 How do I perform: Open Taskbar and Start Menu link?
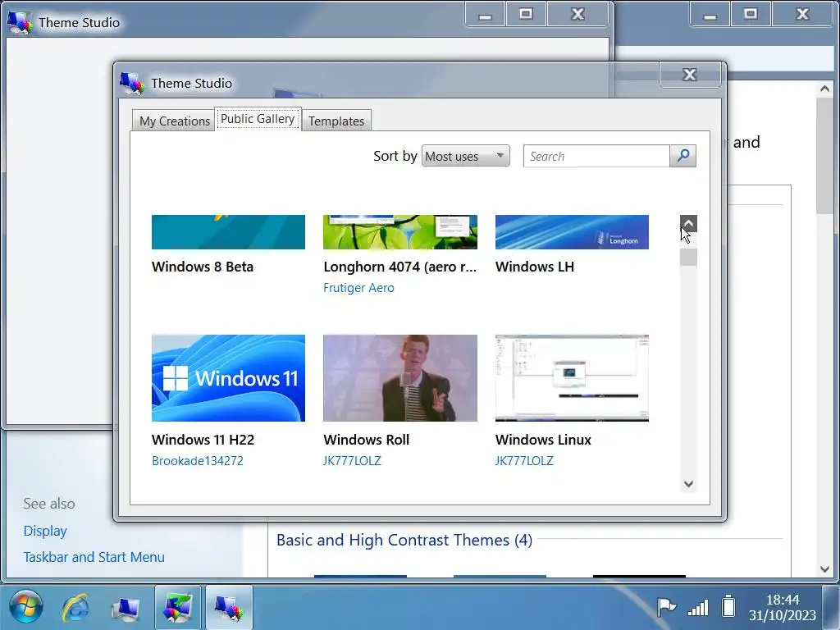[x=94, y=557]
